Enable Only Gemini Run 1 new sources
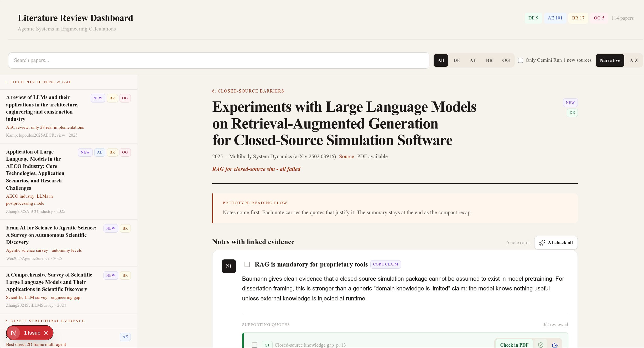The height and width of the screenshot is (348, 644). [x=520, y=60]
